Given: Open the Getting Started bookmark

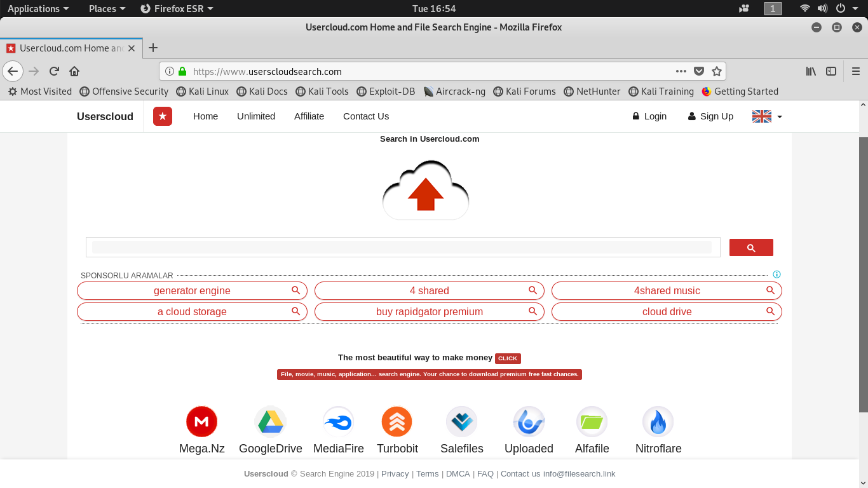Looking at the screenshot, I should (x=740, y=91).
